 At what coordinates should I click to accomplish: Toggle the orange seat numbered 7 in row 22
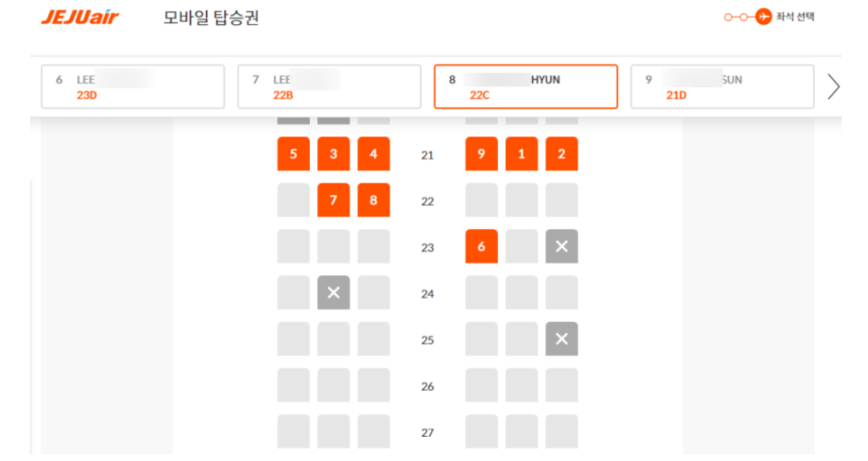click(334, 200)
